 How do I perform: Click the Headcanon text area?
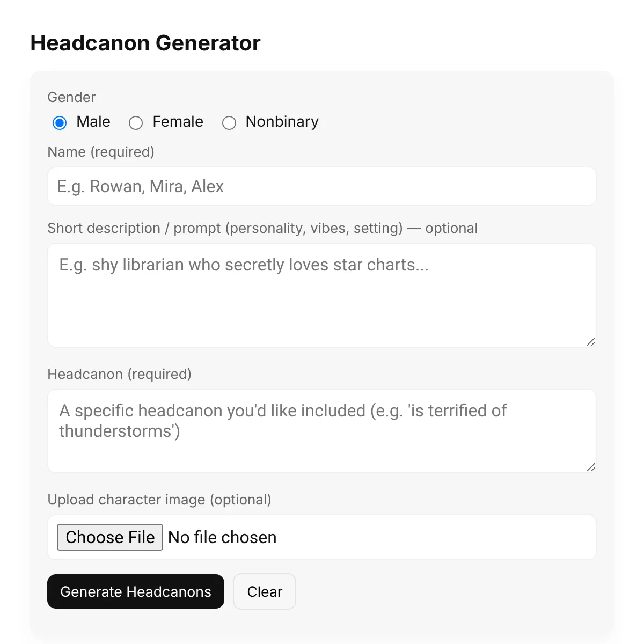tap(321, 431)
